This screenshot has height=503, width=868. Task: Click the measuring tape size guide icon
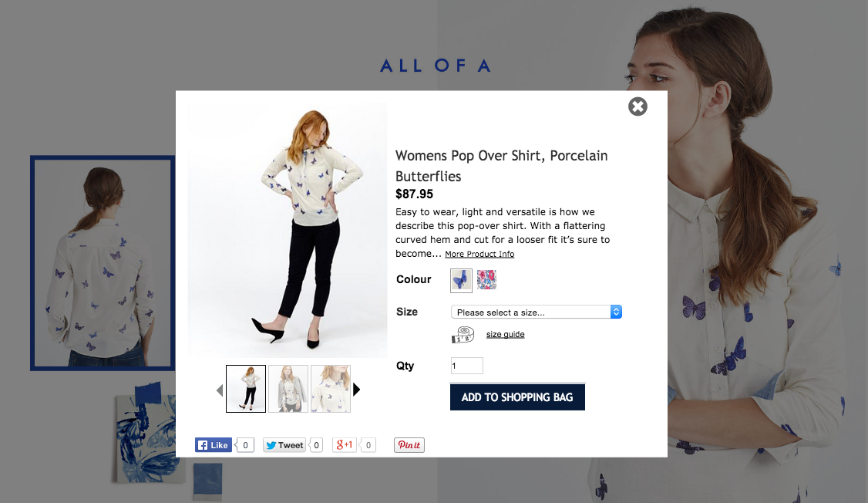[x=463, y=335]
